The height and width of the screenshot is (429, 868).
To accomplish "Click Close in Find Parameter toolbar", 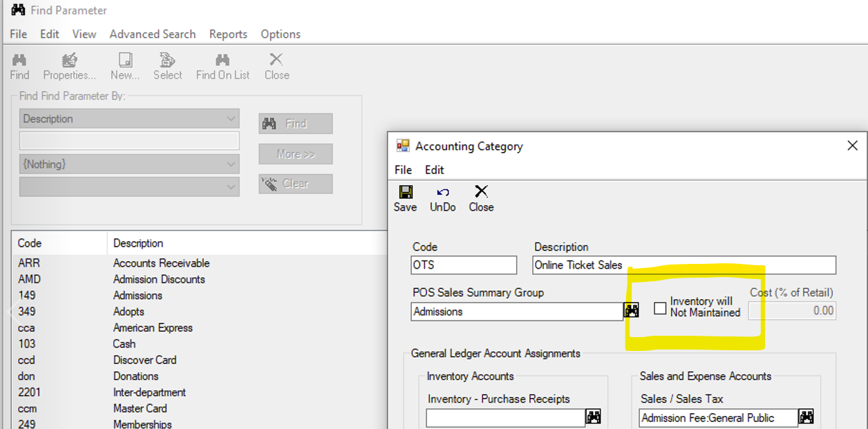I will 276,66.
